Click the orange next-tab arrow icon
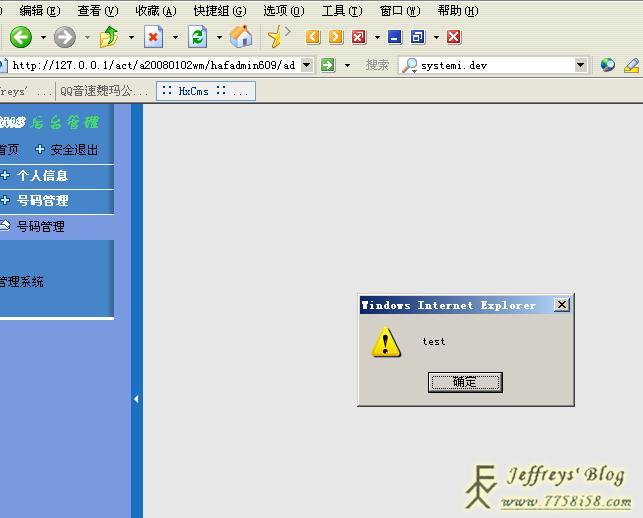This screenshot has height=518, width=643. (336, 38)
